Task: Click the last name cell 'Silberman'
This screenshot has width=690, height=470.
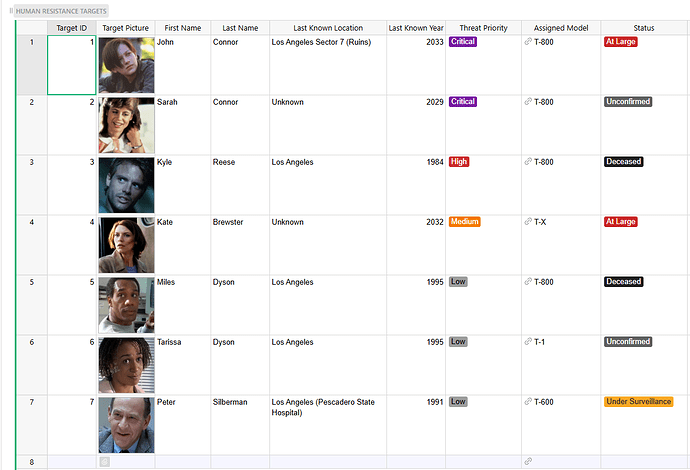Action: click(x=240, y=425)
